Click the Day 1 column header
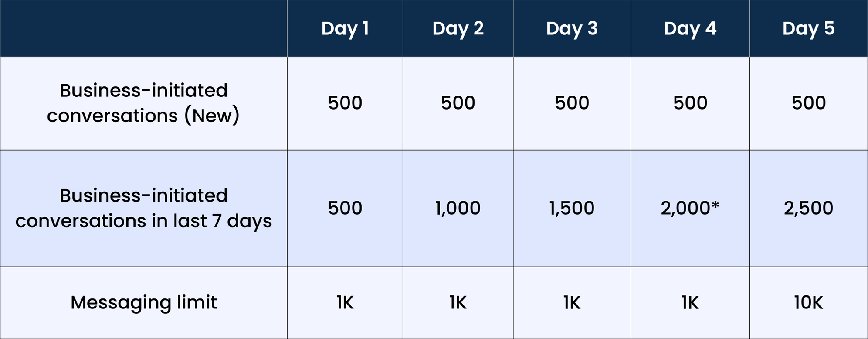Viewport: 868px width, 339px height. [x=345, y=28]
